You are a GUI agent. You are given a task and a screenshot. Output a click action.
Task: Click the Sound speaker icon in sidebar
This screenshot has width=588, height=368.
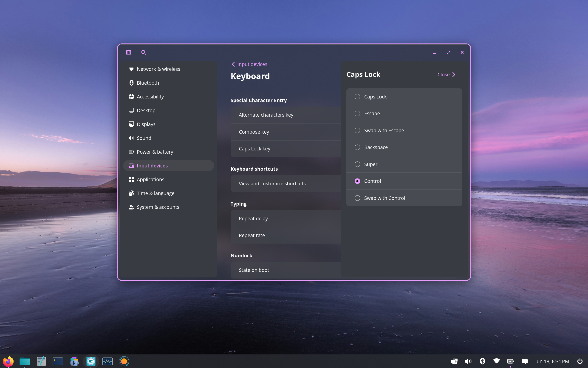tap(131, 138)
